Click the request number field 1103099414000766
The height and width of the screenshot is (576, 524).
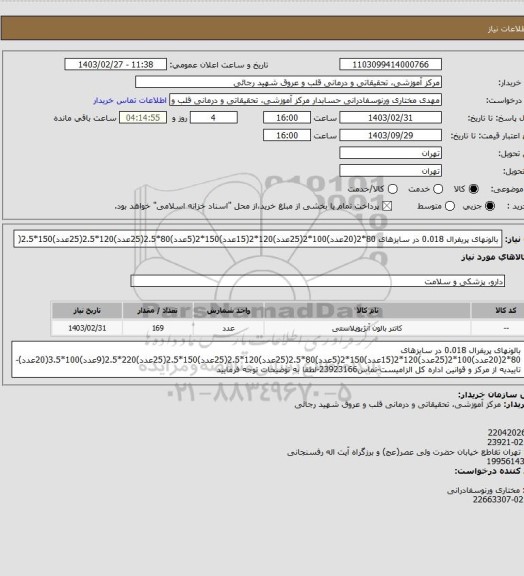tap(390, 64)
